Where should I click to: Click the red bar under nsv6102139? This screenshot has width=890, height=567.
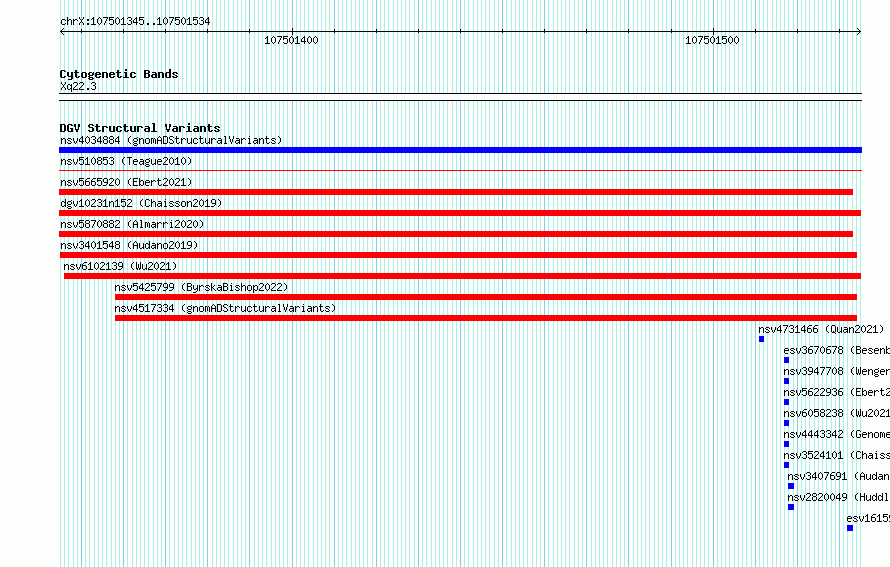[463, 276]
